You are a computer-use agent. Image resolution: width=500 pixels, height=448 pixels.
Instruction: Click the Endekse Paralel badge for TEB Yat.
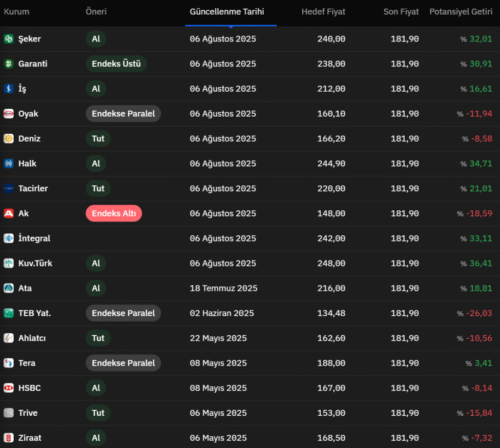coord(124,313)
